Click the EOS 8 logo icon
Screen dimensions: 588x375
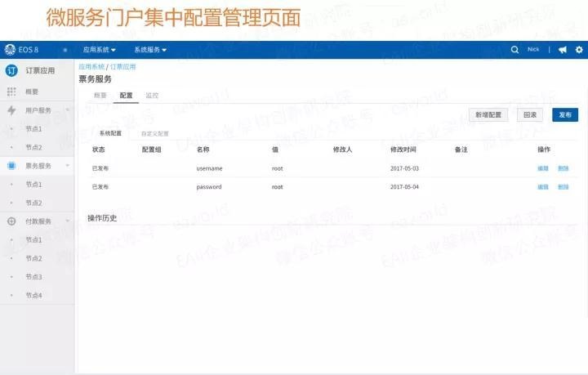coord(10,49)
